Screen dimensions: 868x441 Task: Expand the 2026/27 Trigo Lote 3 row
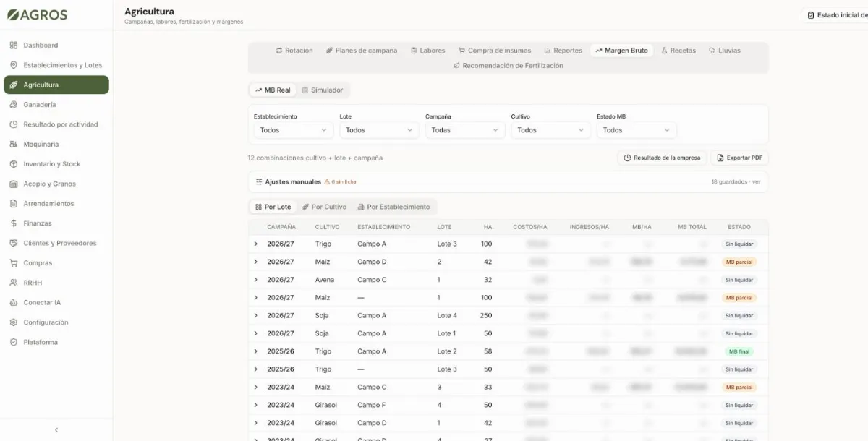tap(255, 244)
